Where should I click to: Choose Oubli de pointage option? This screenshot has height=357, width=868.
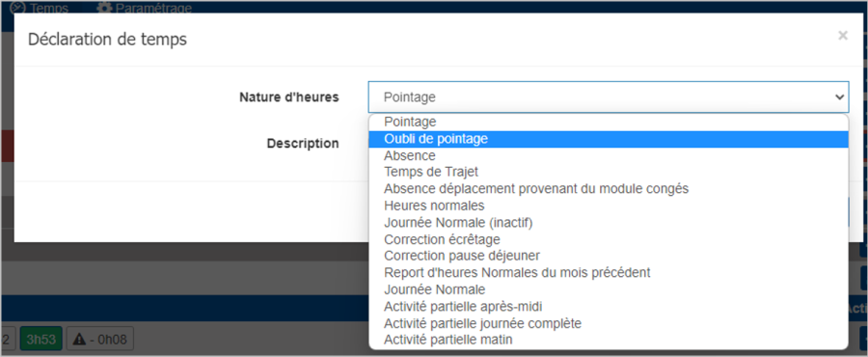click(x=609, y=139)
